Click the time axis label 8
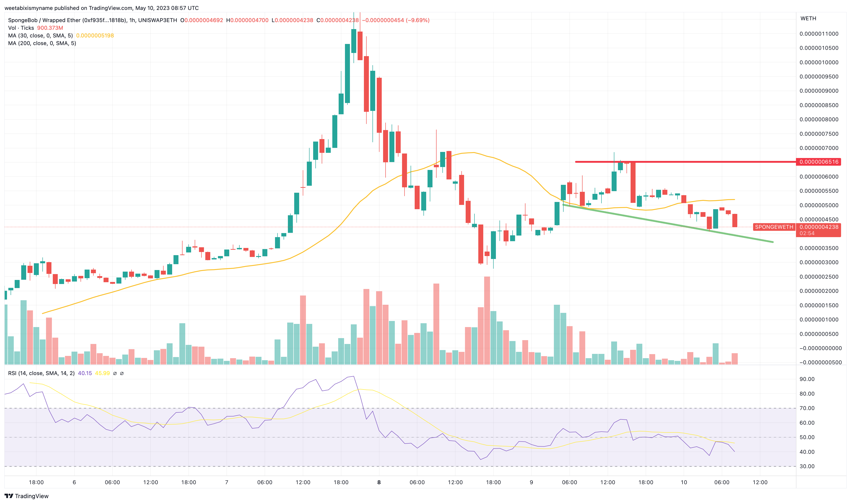This screenshot has height=504, width=851. click(x=379, y=482)
